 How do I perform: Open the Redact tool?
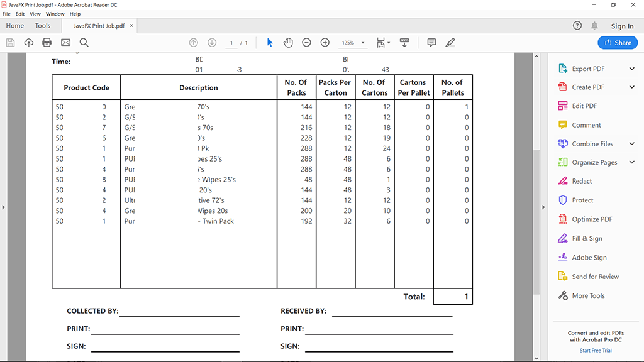coord(582,181)
